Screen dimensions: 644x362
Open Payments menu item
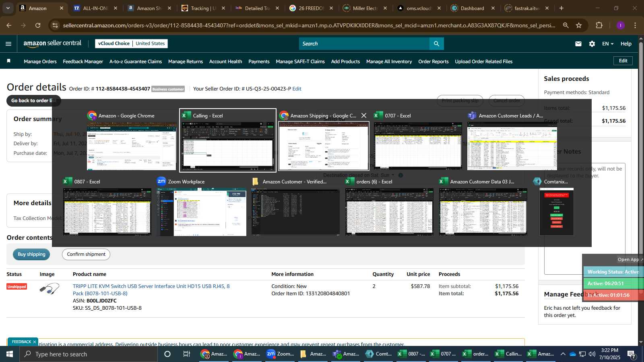259,62
